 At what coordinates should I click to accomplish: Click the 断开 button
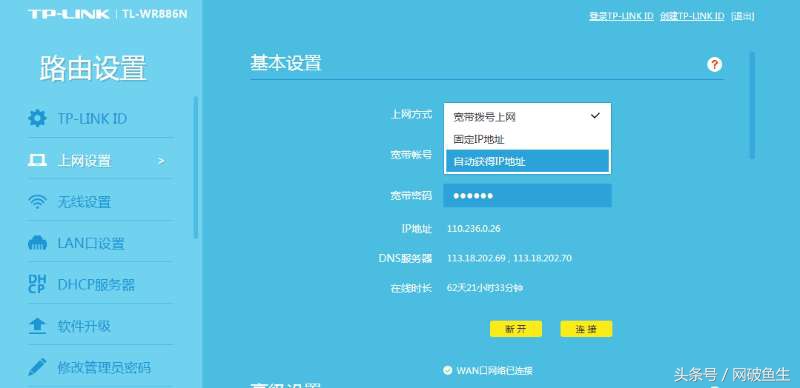[x=516, y=329]
